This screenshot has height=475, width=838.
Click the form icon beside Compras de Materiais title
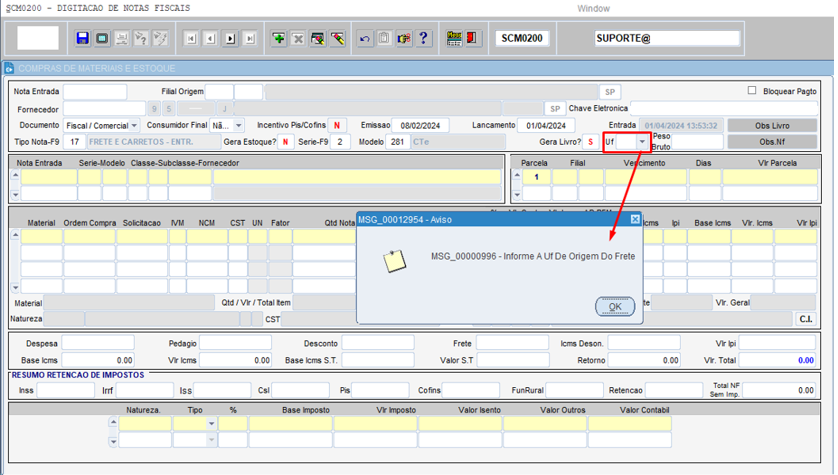[x=9, y=68]
